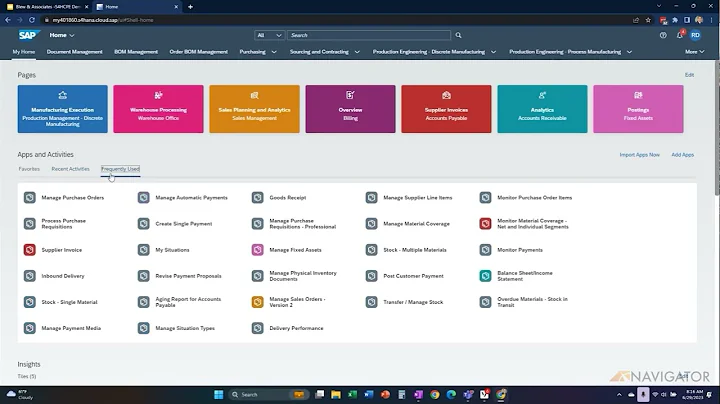Image resolution: width=720 pixels, height=404 pixels.
Task: Select the Frequently Used tab
Action: [x=120, y=169]
